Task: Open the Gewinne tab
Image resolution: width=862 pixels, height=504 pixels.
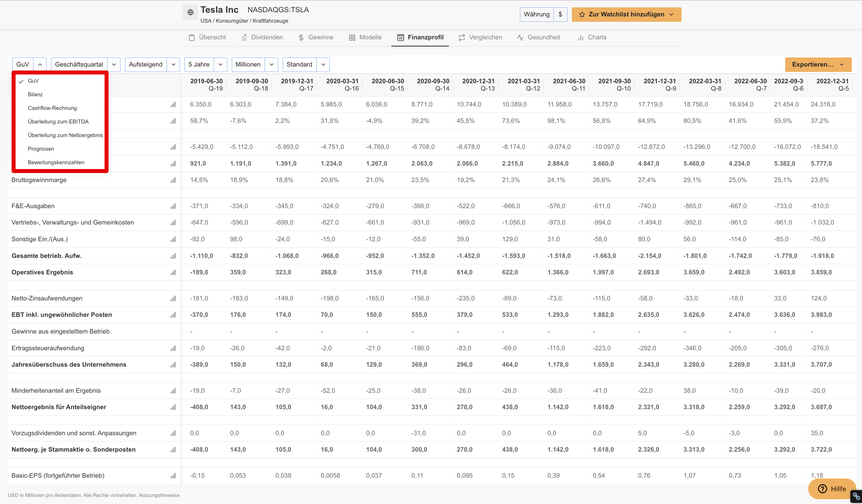Action: (x=315, y=37)
